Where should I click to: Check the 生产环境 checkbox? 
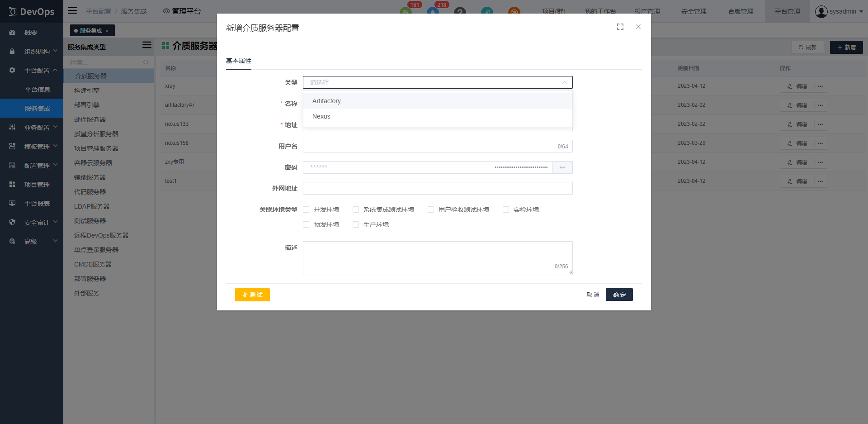click(356, 224)
